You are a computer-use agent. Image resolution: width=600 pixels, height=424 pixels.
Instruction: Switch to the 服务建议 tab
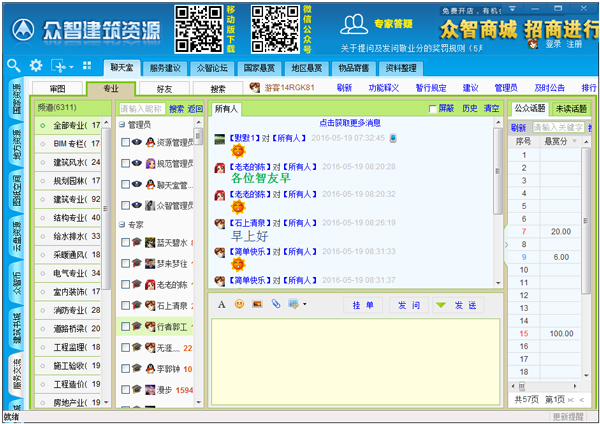coord(165,68)
